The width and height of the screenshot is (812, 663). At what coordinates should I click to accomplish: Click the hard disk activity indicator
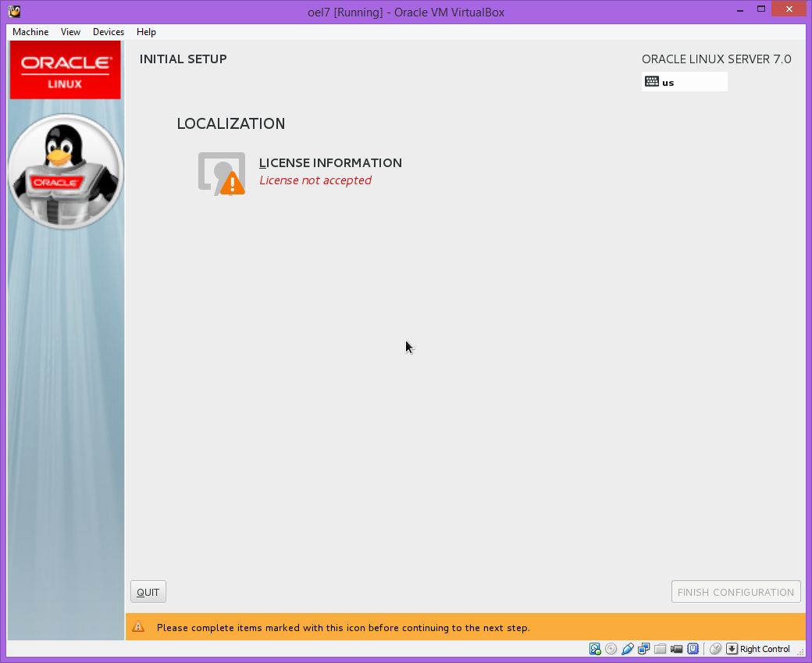coord(594,649)
